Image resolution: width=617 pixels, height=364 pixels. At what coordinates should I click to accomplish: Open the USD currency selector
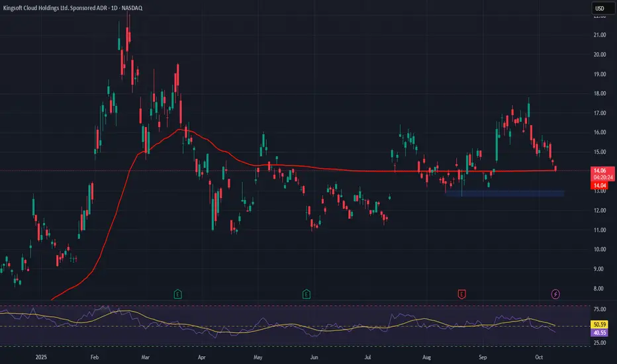(x=603, y=8)
